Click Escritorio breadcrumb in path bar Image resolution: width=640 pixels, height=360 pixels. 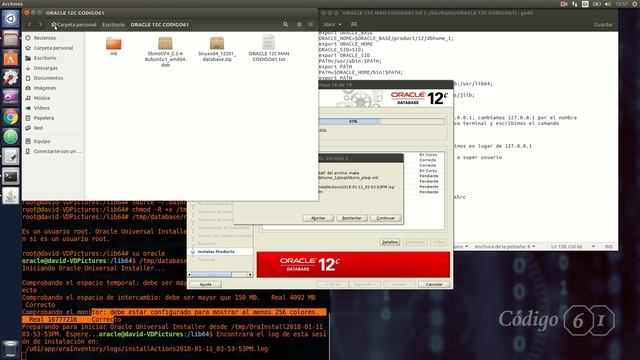(113, 24)
